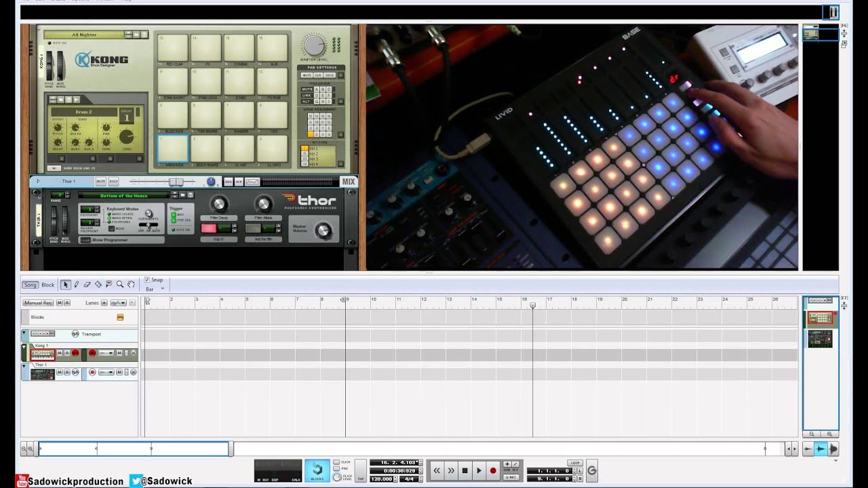Viewport: 868px width, 488px height.
Task: Open the Snap value Bar dropdown
Action: tap(155, 289)
